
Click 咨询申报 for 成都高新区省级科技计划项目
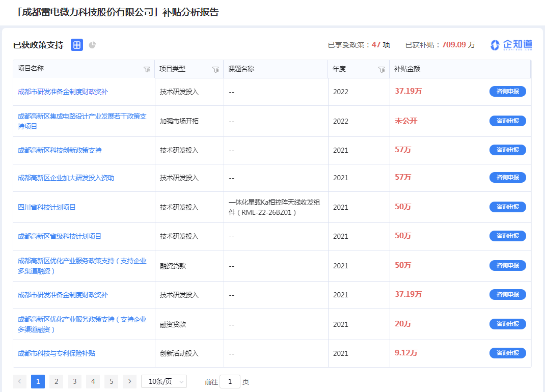507,236
